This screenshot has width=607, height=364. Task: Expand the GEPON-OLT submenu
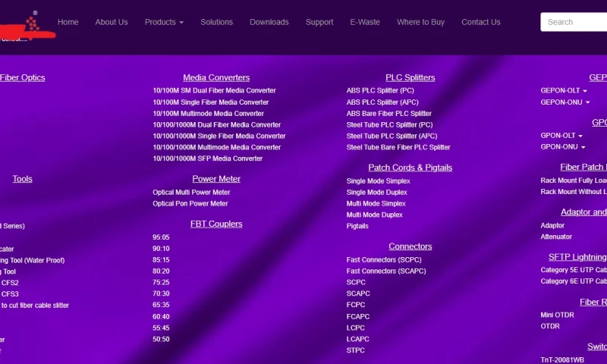coord(563,90)
